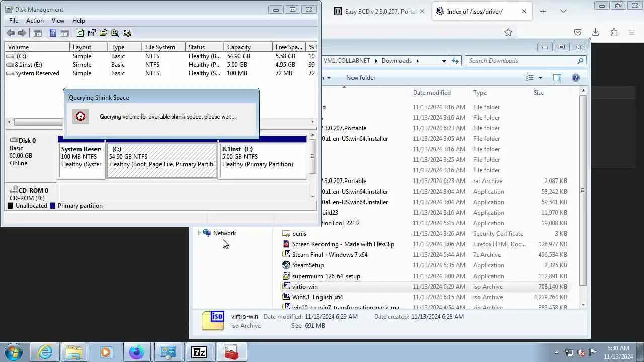Open the Help icon in Disk Management toolbar

coord(53,33)
